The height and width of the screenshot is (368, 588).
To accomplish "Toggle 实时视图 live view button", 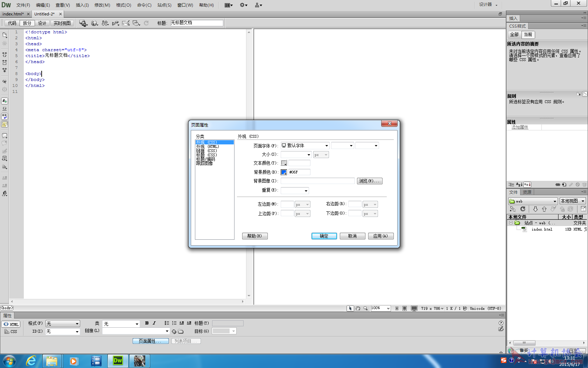I will (62, 23).
